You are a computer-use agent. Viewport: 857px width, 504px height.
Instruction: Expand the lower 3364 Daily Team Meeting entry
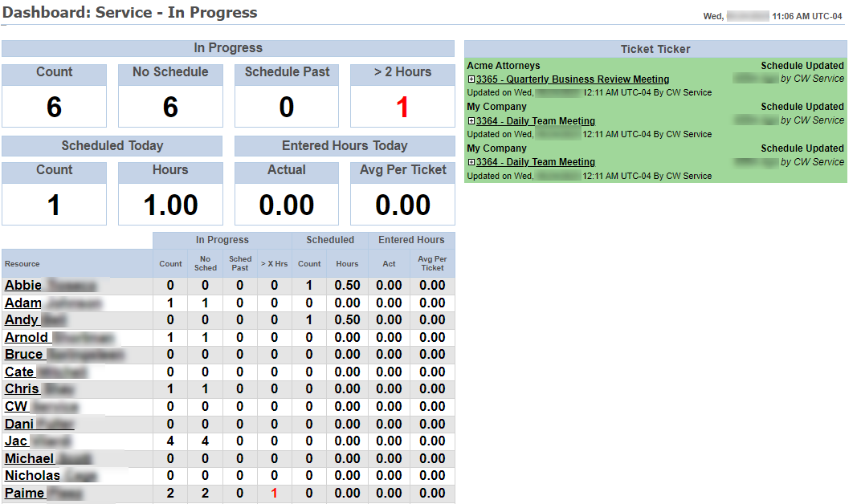click(x=471, y=163)
